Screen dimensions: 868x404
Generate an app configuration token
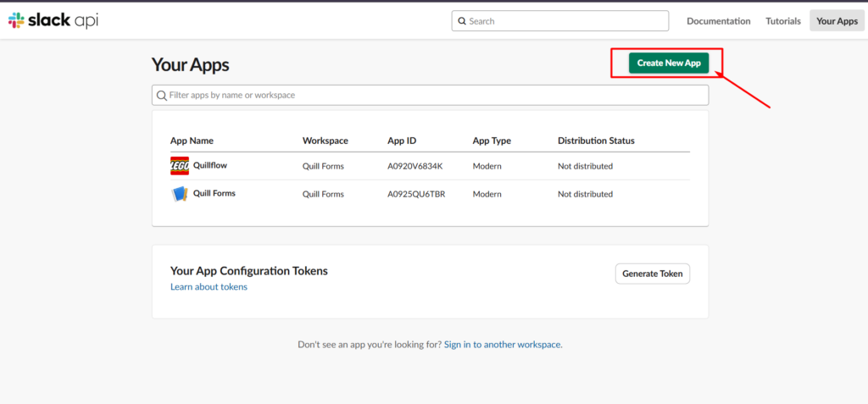pyautogui.click(x=653, y=274)
